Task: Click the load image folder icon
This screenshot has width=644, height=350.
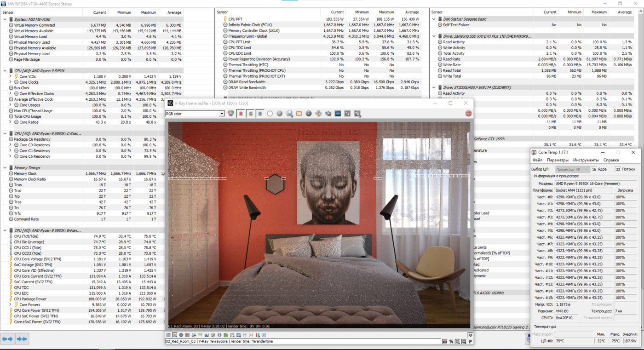Action: 299,114
